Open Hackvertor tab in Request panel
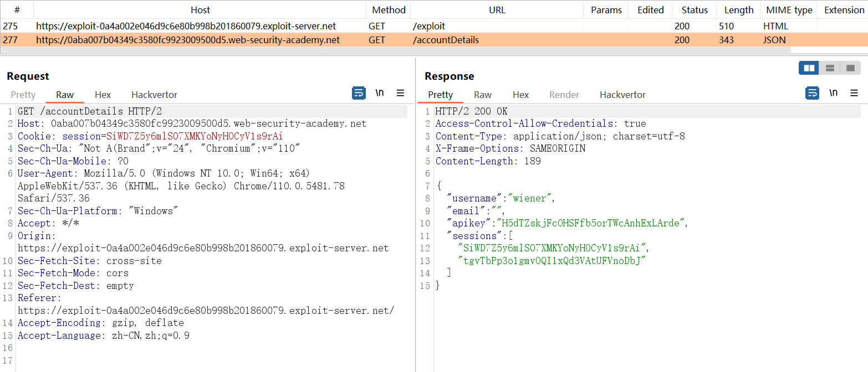 [x=154, y=95]
